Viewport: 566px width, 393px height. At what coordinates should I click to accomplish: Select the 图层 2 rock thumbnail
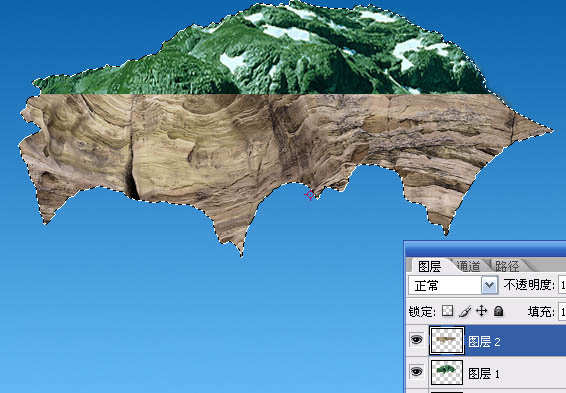(x=447, y=340)
